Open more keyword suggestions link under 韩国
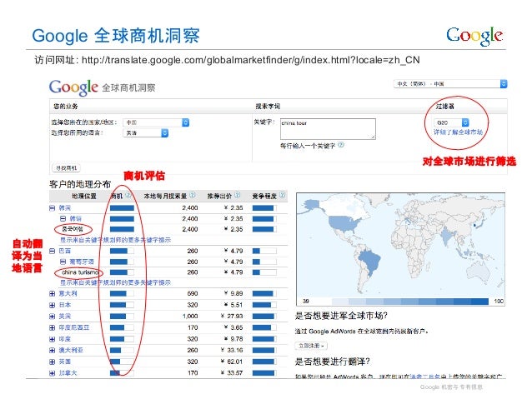 (x=115, y=240)
